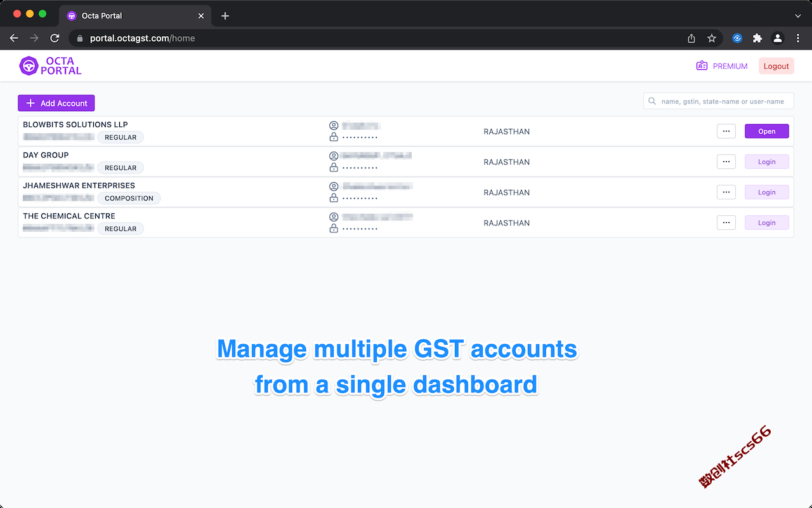This screenshot has width=812, height=508.
Task: Login to Jhameshwar Enterprises account
Action: point(766,192)
